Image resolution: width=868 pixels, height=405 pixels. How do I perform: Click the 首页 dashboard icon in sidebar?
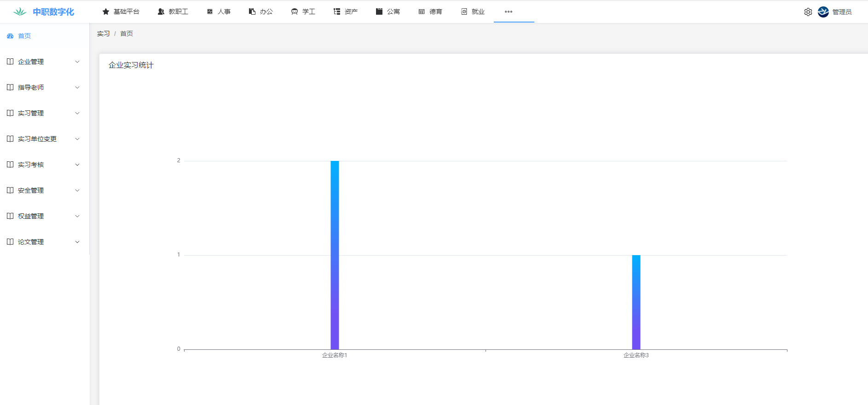(10, 36)
